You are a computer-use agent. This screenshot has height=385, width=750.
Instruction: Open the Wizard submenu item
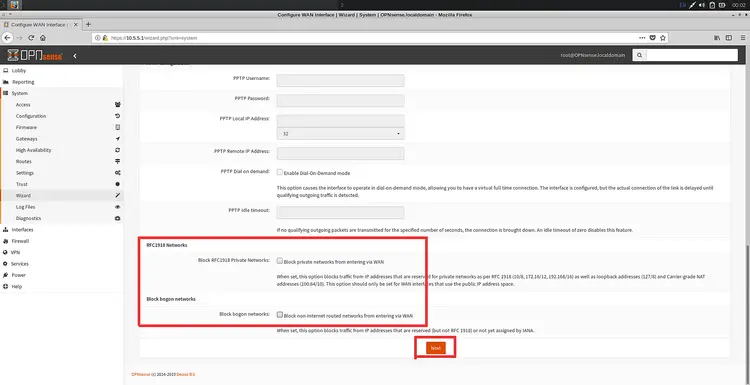[23, 196]
